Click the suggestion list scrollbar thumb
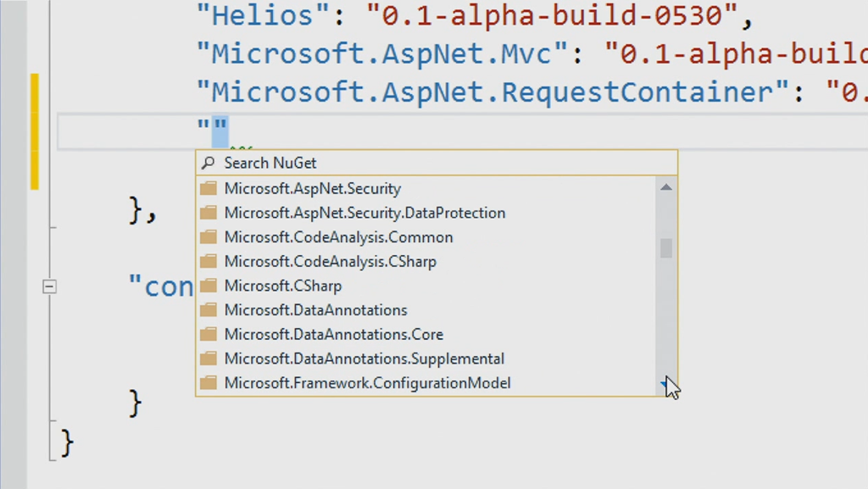 (666, 248)
